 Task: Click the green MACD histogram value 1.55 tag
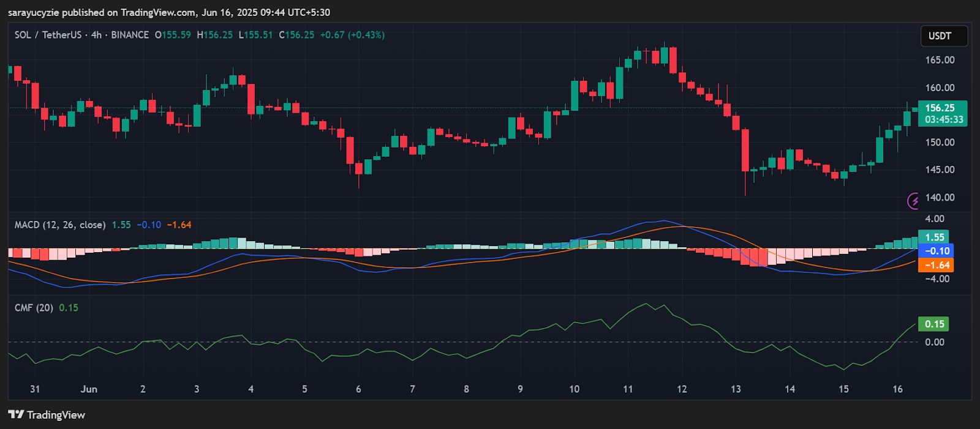[934, 237]
